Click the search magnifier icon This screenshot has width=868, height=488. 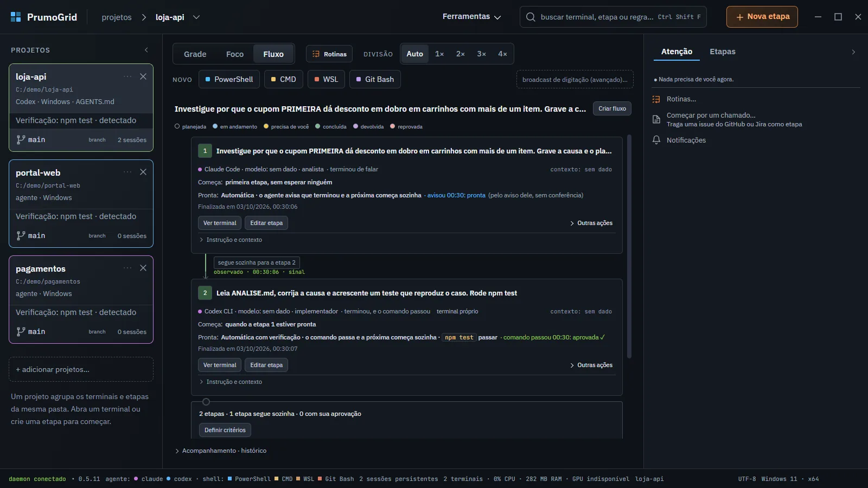pyautogui.click(x=531, y=17)
